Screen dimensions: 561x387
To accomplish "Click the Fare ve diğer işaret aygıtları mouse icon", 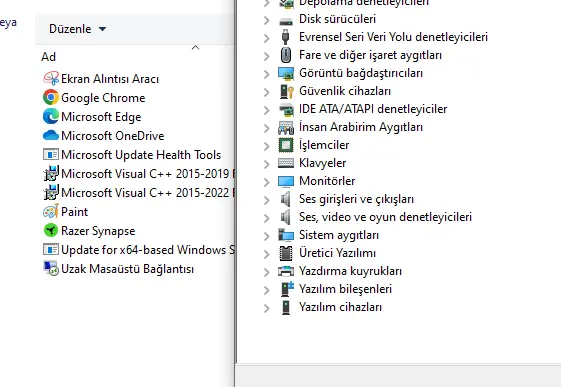I will click(x=286, y=55).
